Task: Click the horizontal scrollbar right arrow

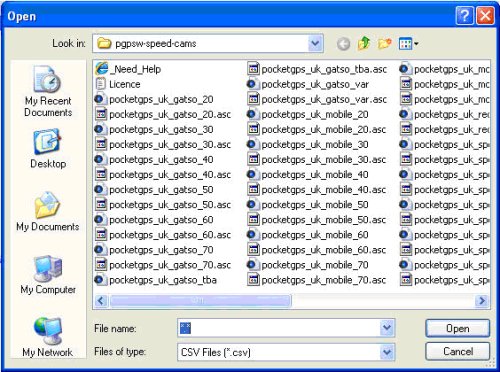Action: pos(482,301)
